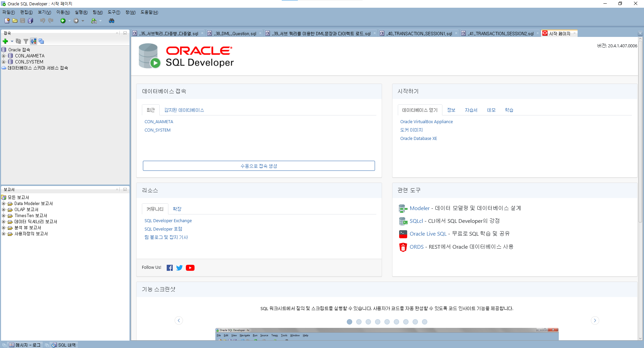Click the gray Forward arrow button
Image resolution: width=644 pixels, height=348 pixels.
76,21
